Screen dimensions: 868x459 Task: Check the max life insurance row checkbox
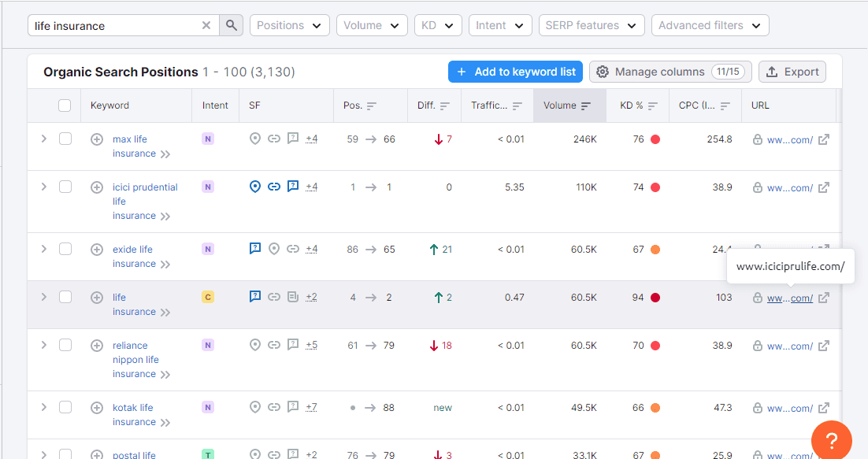coord(65,139)
